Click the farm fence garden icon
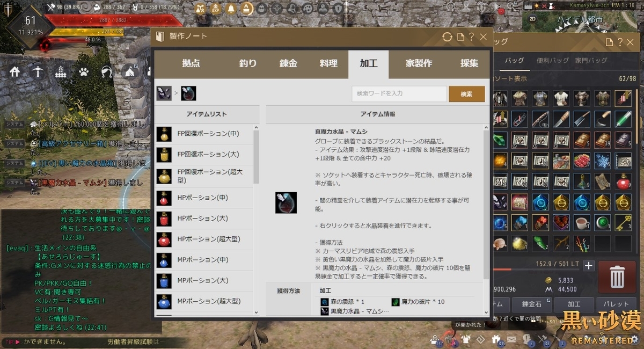The width and height of the screenshot is (644, 349). click(61, 71)
